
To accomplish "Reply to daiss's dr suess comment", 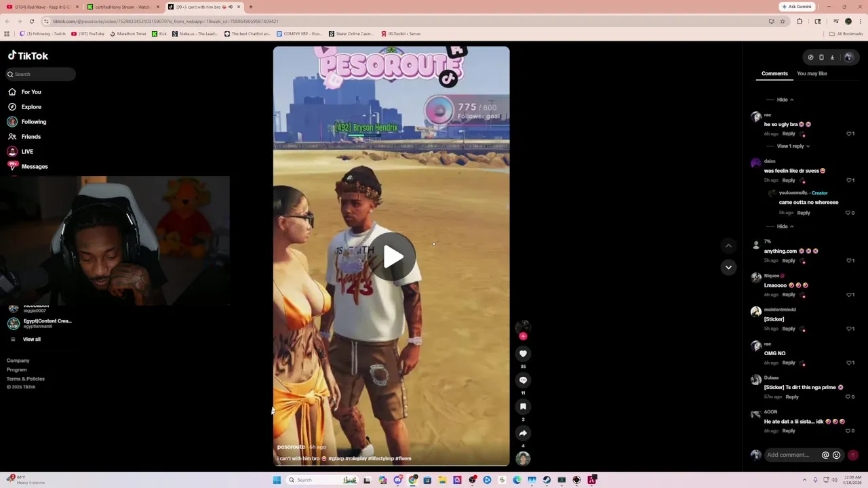I will click(789, 180).
